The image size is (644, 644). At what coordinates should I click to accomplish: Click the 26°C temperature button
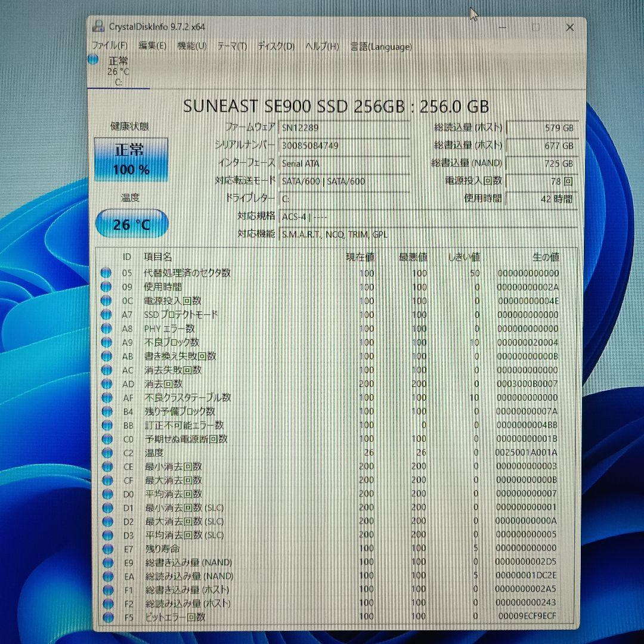(x=131, y=224)
